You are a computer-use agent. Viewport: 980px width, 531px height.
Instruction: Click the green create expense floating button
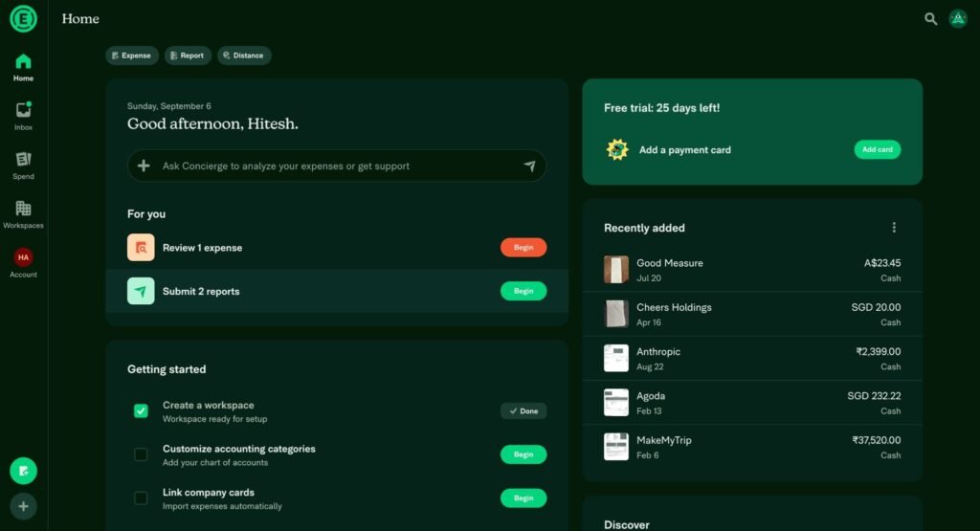(23, 471)
